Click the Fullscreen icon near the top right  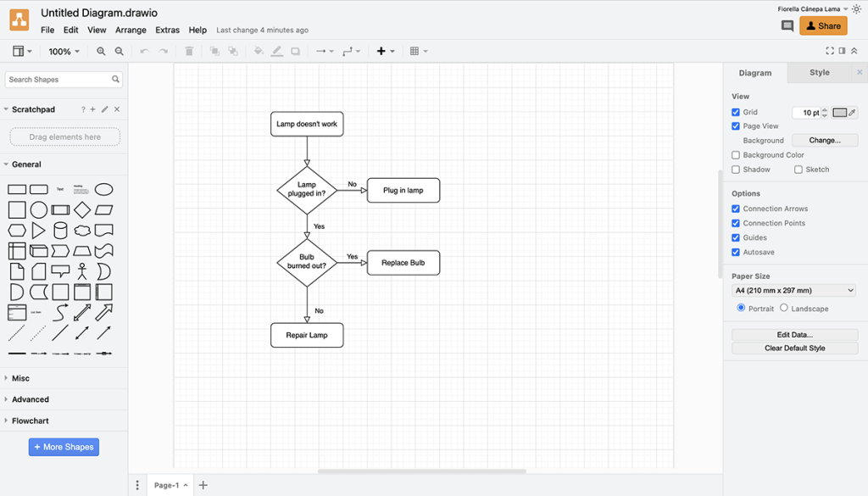[x=830, y=51]
